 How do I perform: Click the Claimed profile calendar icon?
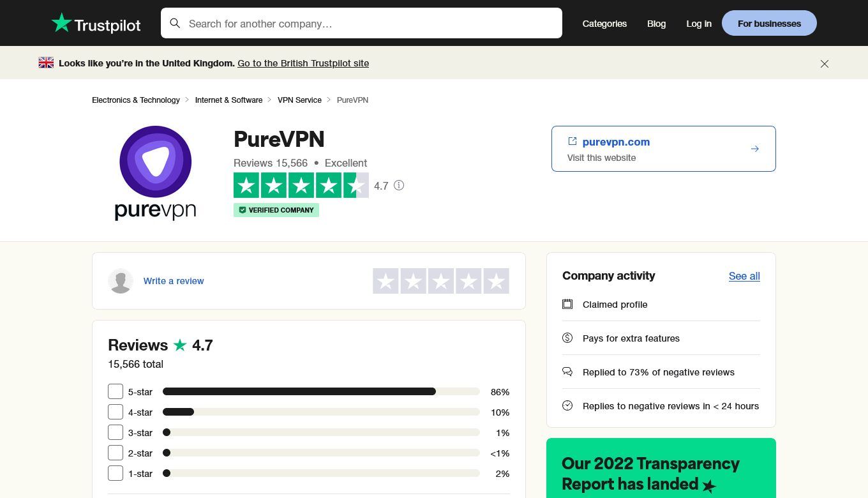pos(567,304)
